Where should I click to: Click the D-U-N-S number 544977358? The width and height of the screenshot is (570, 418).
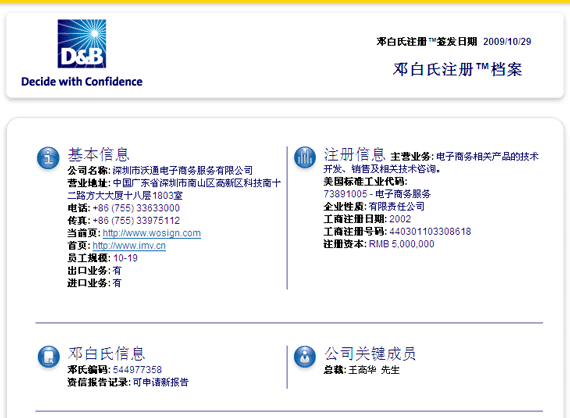pyautogui.click(x=137, y=370)
